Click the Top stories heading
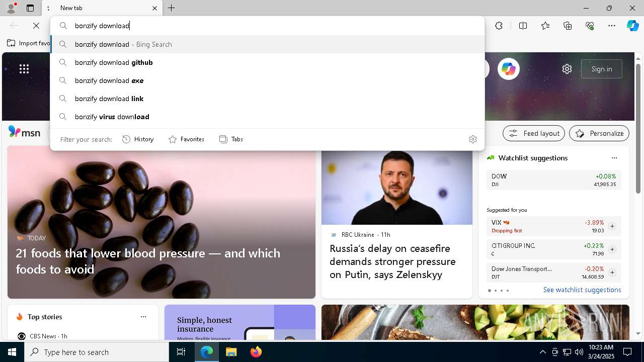 (x=45, y=317)
